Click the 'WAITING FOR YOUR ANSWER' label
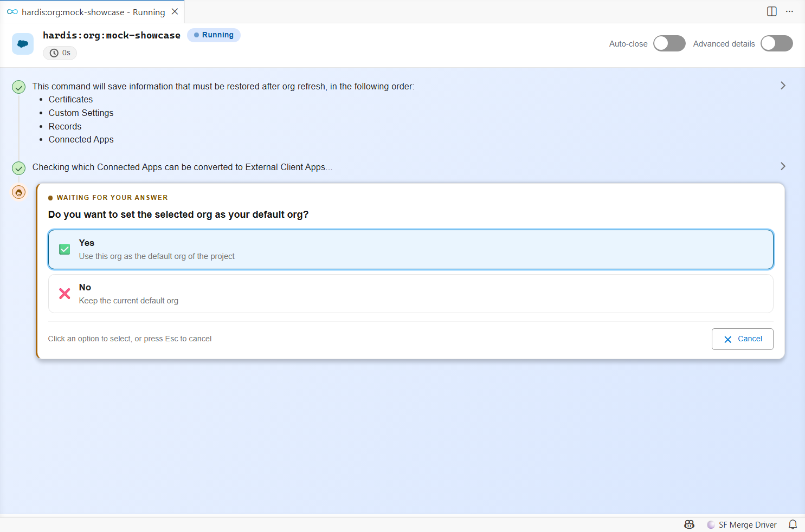Image resolution: width=805 pixels, height=532 pixels. pos(112,198)
